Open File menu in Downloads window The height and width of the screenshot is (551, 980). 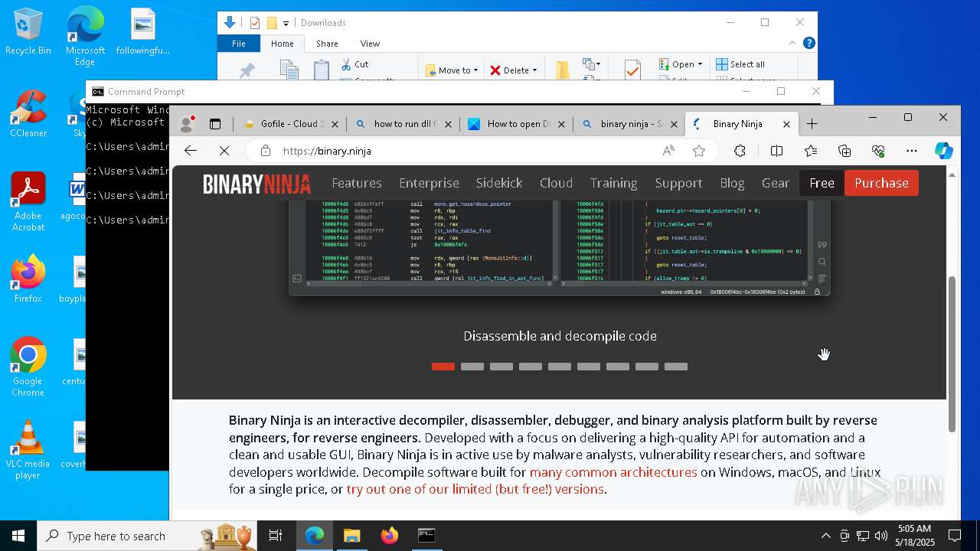tap(239, 44)
